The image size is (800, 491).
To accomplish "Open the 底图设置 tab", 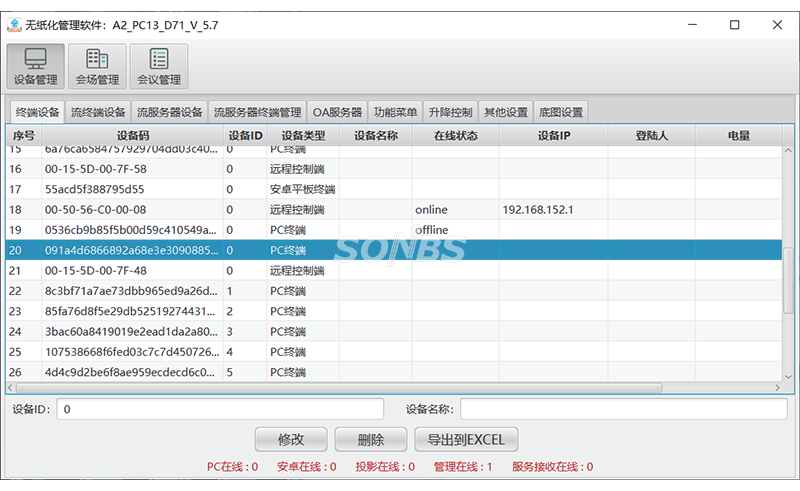I will [560, 112].
